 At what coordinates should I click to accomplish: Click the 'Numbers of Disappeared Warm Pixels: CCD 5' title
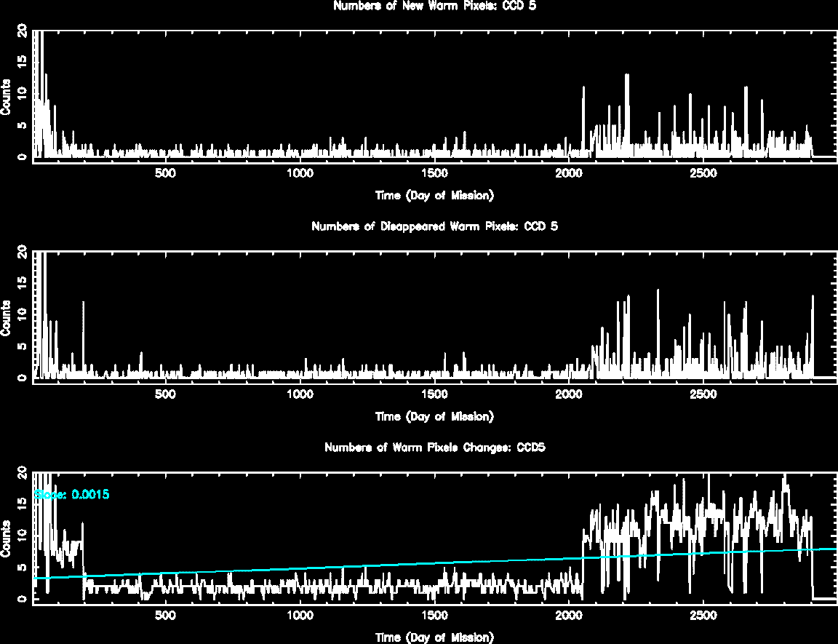[434, 226]
